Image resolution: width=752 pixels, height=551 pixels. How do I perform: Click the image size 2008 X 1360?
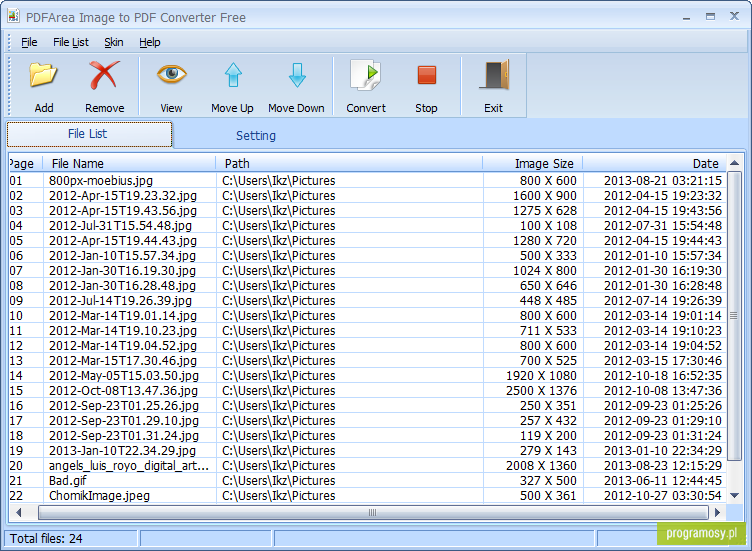[x=541, y=466]
